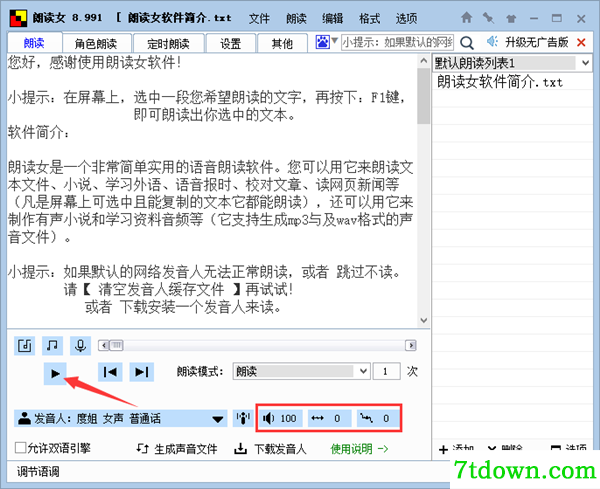Screen dimensions: 600x489
Task: Click the microphone record icon
Action: click(80, 346)
